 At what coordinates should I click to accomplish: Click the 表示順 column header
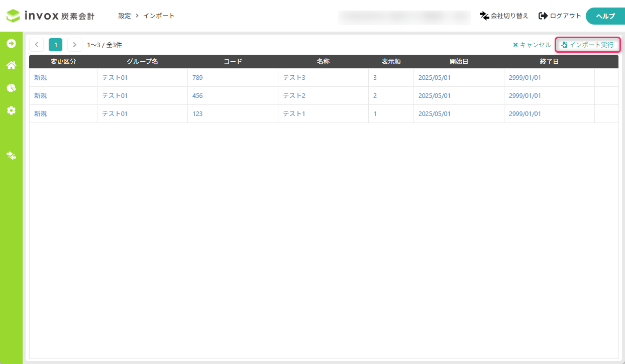391,62
